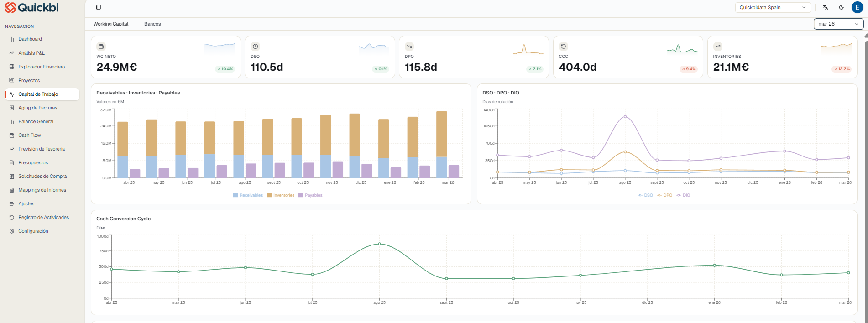Open Solicitudes de Compra

(42, 176)
